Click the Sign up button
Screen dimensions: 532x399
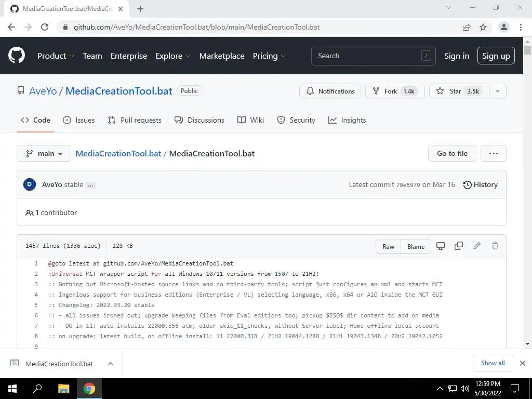tap(496, 56)
